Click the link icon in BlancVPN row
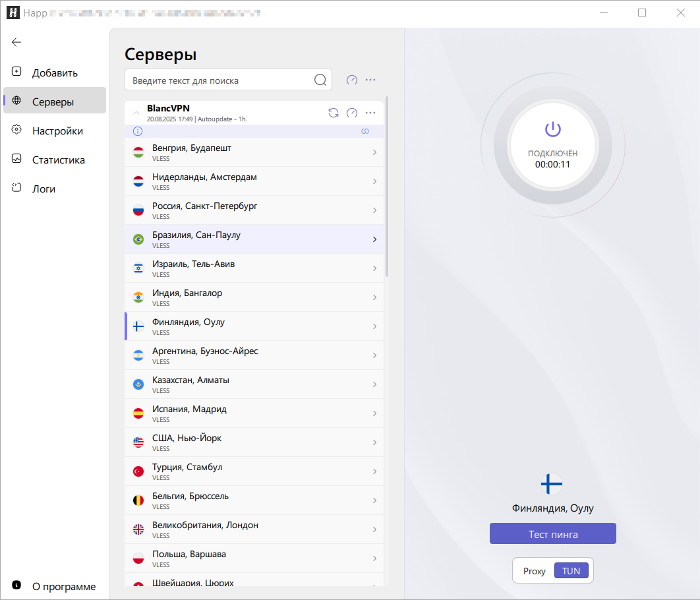This screenshot has height=600, width=700. [x=365, y=131]
